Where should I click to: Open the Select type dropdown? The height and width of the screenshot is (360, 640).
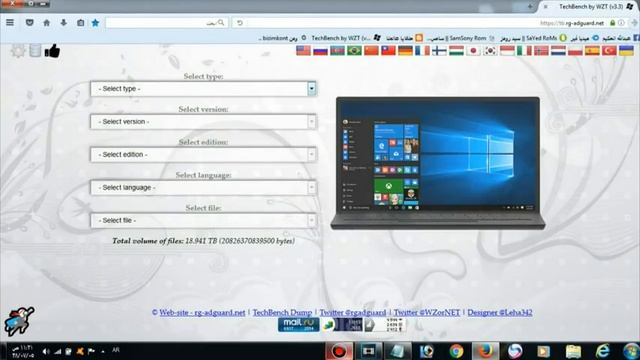[203, 89]
